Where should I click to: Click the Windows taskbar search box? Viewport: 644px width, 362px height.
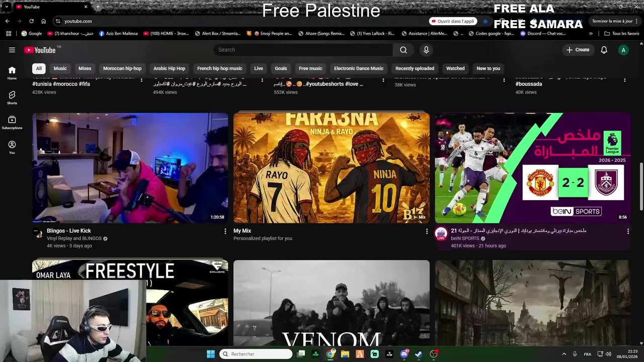coord(256,354)
